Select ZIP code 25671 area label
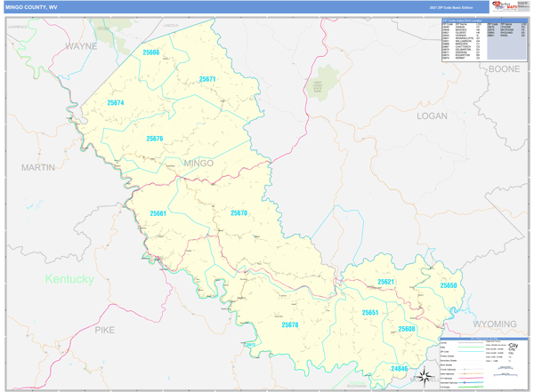534x392 pixels. coord(207,80)
